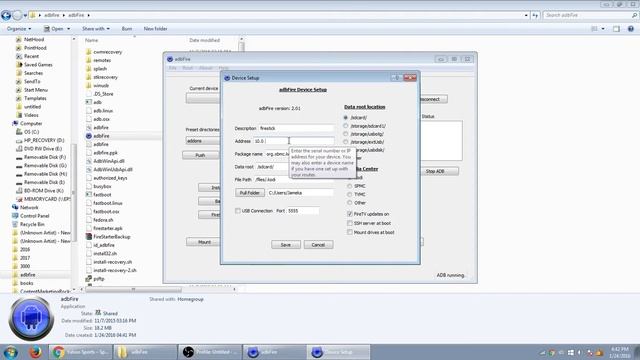
Task: Select the cwmrecovery folder
Action: coord(107,52)
